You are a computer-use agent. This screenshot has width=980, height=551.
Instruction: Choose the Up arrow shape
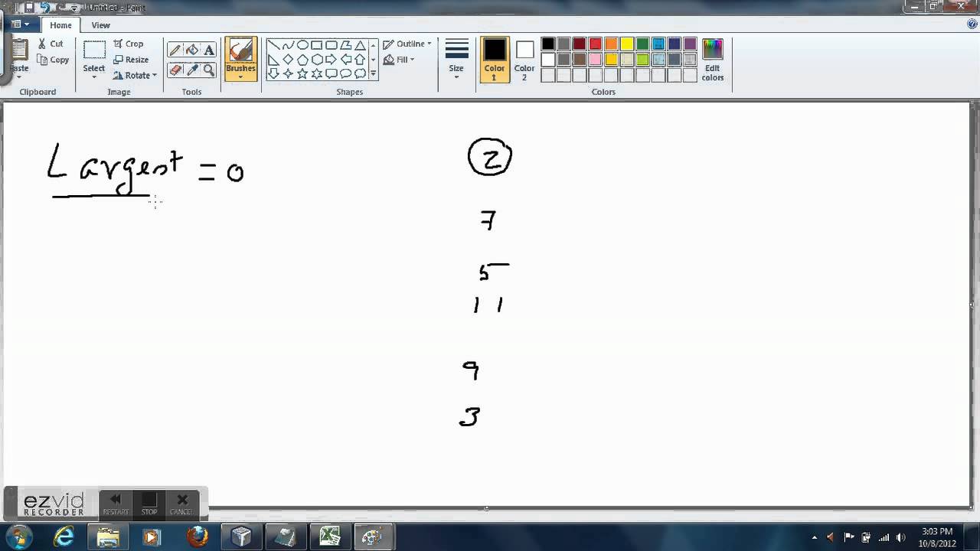(x=361, y=60)
